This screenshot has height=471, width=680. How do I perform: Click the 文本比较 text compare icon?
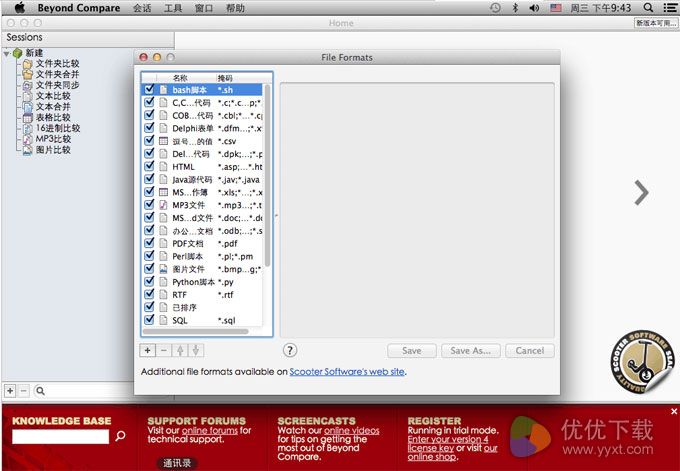(28, 96)
